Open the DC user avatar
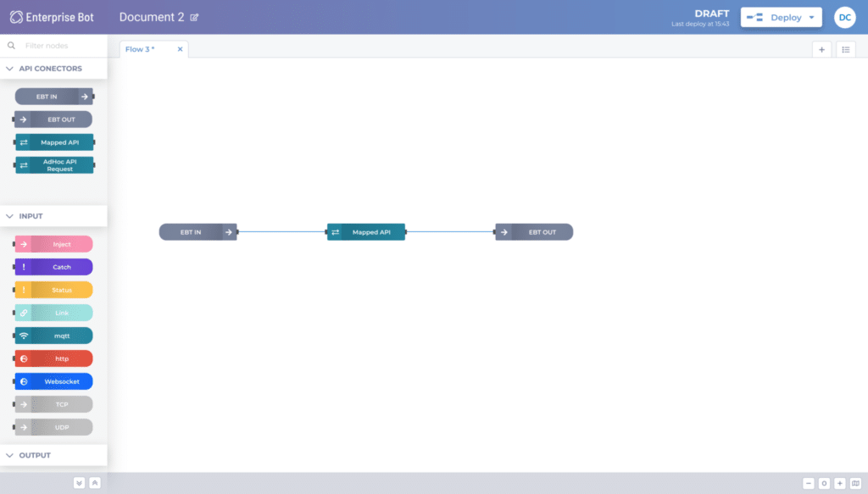Viewport: 868px width, 494px height. click(844, 17)
